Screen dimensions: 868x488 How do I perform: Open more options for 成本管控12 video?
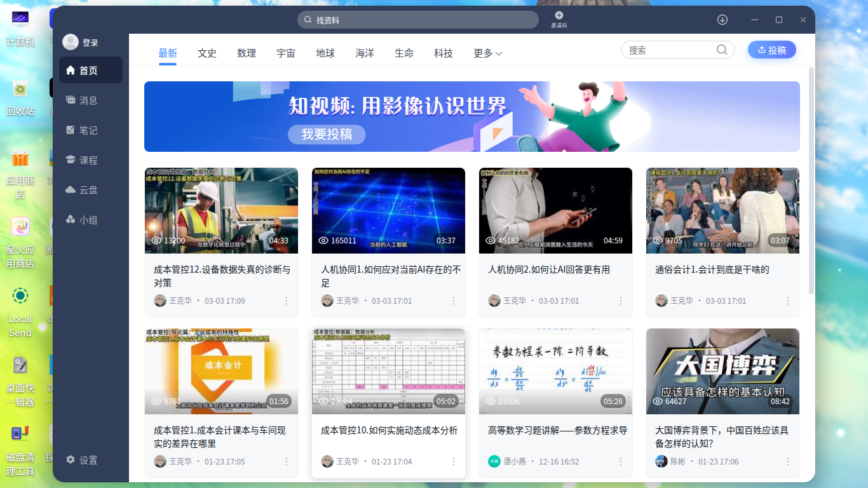click(287, 301)
